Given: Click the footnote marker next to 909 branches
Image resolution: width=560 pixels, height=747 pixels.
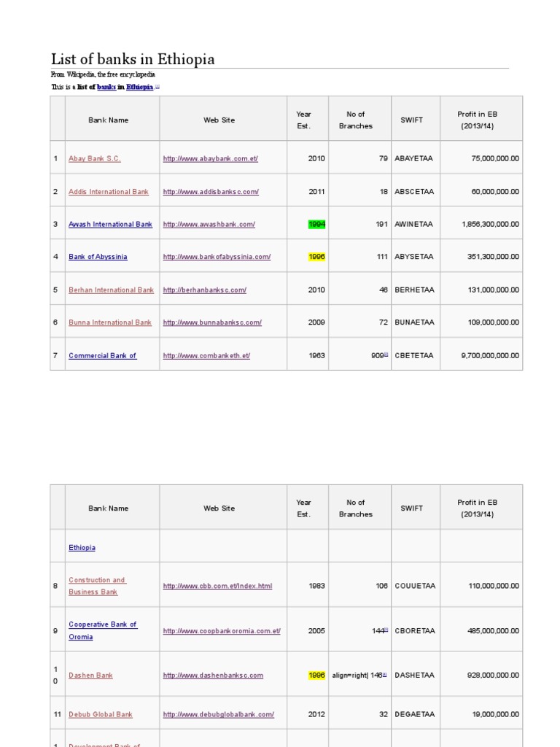Looking at the screenshot, I should pyautogui.click(x=386, y=355).
